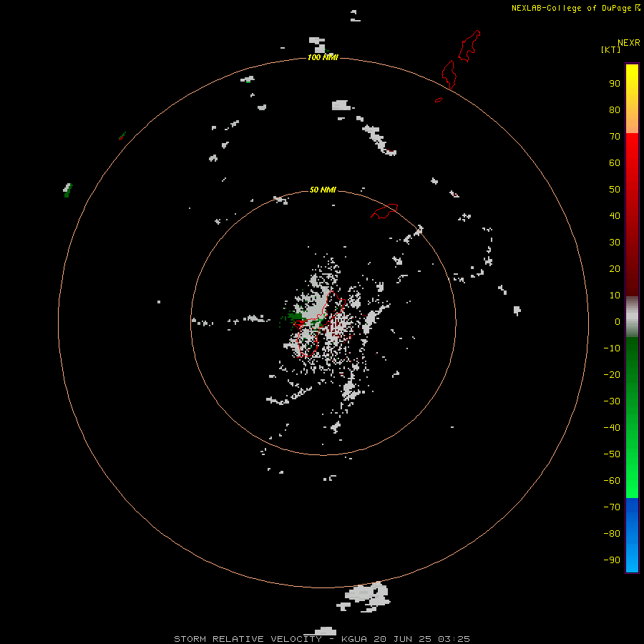Click the NEXR label above color scale
The width and height of the screenshot is (644, 644).
click(628, 43)
